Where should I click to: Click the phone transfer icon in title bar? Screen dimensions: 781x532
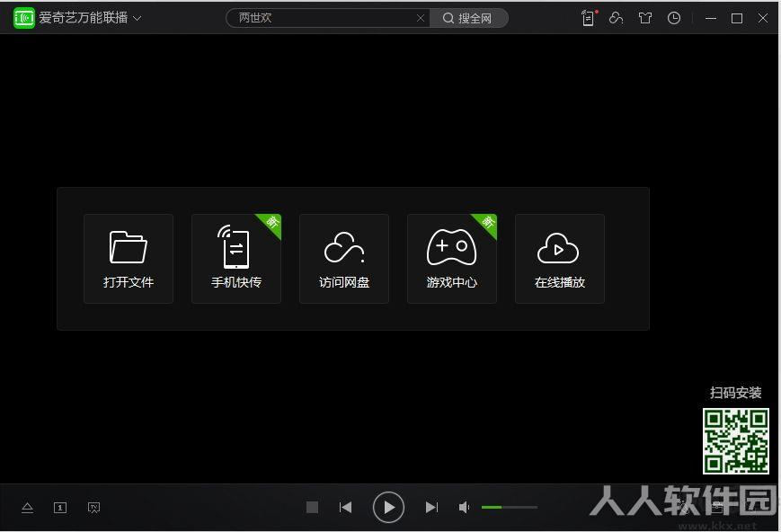(589, 18)
